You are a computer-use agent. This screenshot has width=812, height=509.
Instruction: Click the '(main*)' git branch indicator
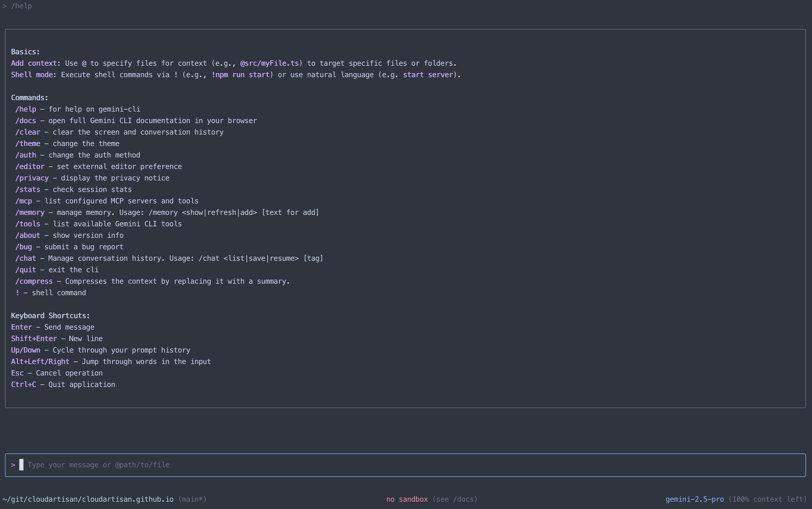click(x=192, y=499)
